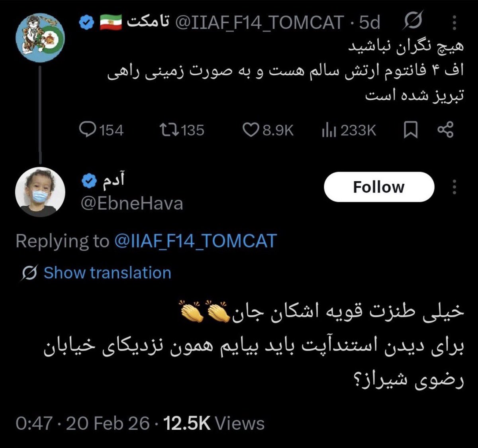Follow the EbneHava account
The height and width of the screenshot is (448, 478).
379,187
